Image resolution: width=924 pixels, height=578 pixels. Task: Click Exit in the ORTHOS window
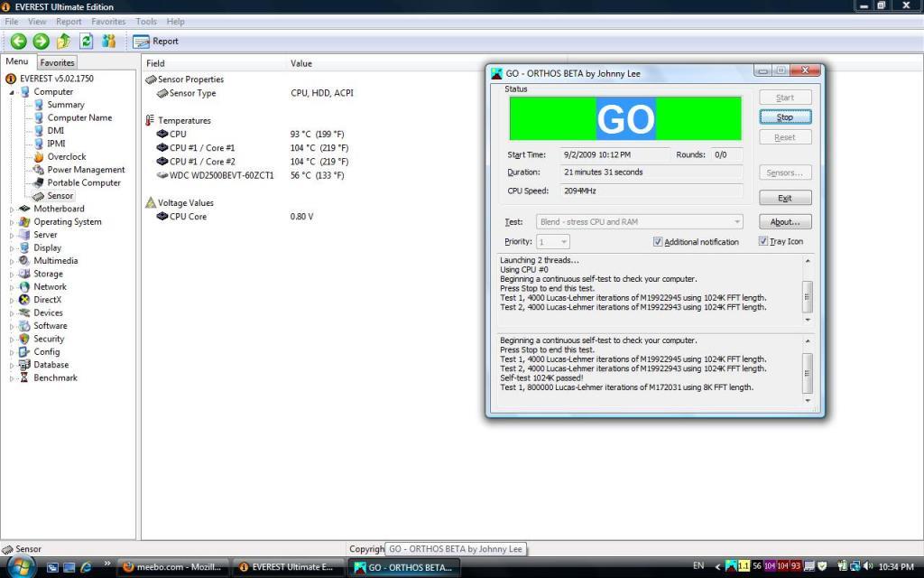click(x=785, y=198)
